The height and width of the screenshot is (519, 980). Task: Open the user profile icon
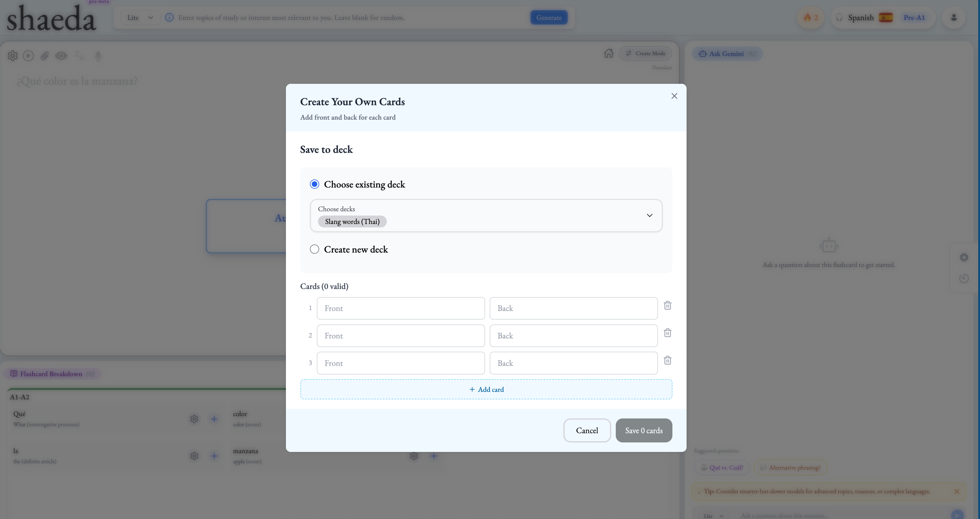(x=953, y=18)
